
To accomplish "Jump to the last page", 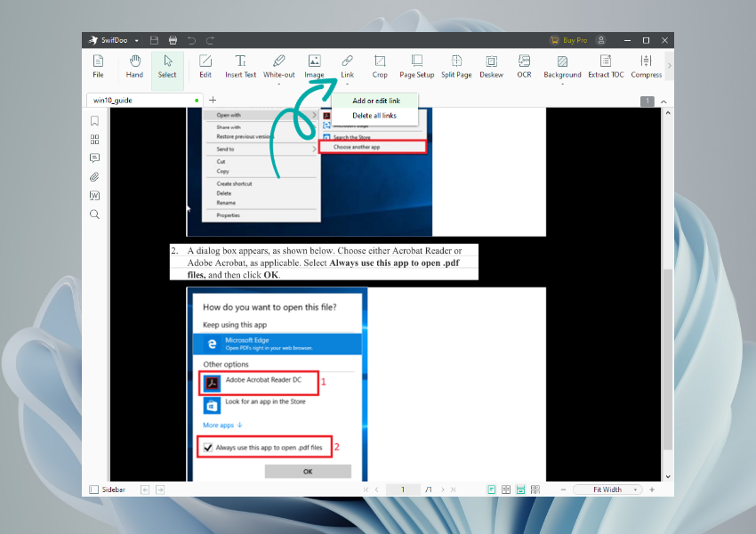I will point(454,489).
